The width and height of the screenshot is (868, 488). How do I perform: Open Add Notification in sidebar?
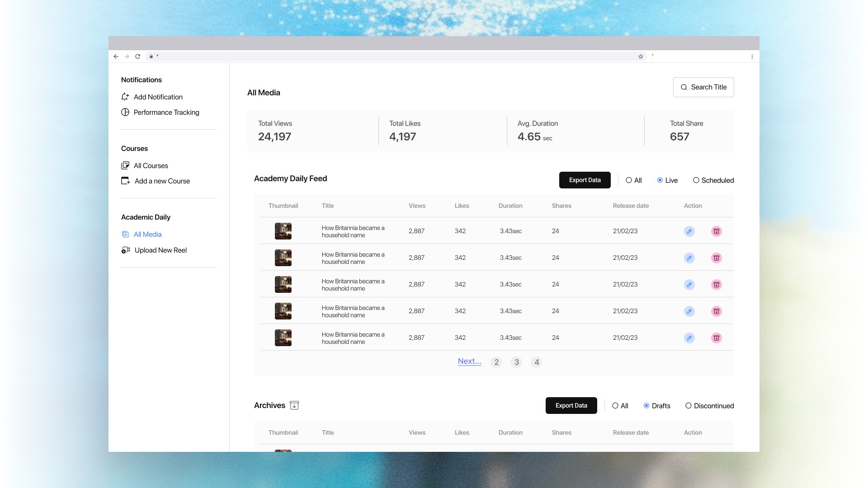(158, 97)
